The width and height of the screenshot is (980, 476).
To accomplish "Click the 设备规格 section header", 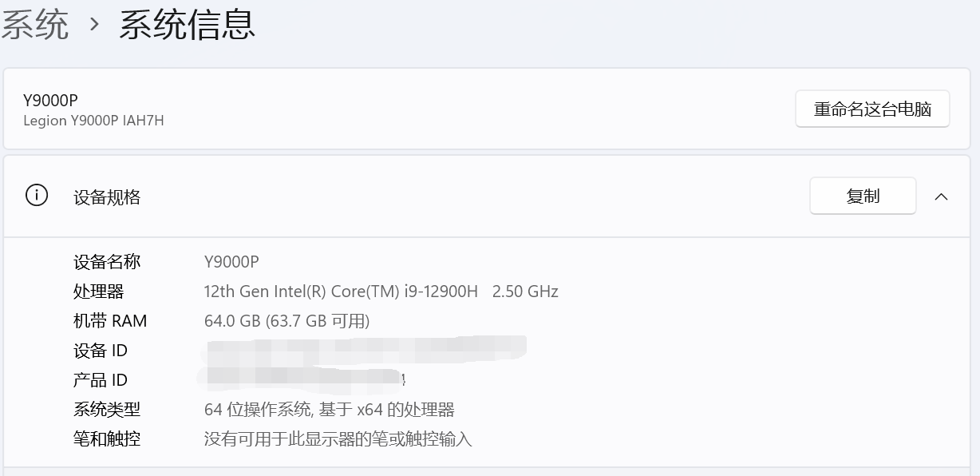I will click(x=107, y=197).
